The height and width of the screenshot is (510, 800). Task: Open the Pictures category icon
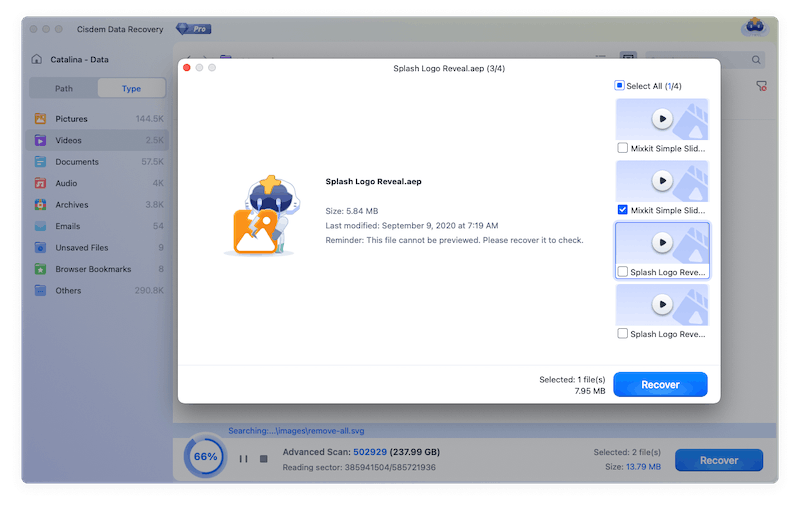tap(40, 119)
